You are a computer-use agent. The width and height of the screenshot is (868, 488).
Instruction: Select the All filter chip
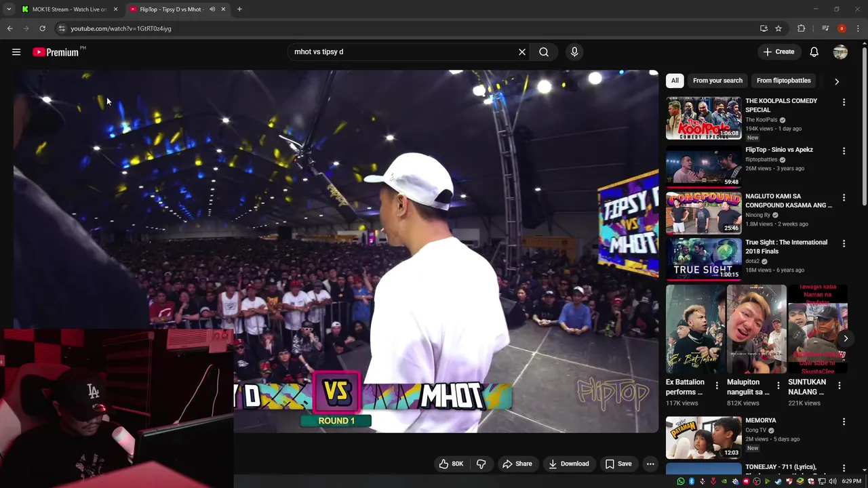tap(675, 81)
